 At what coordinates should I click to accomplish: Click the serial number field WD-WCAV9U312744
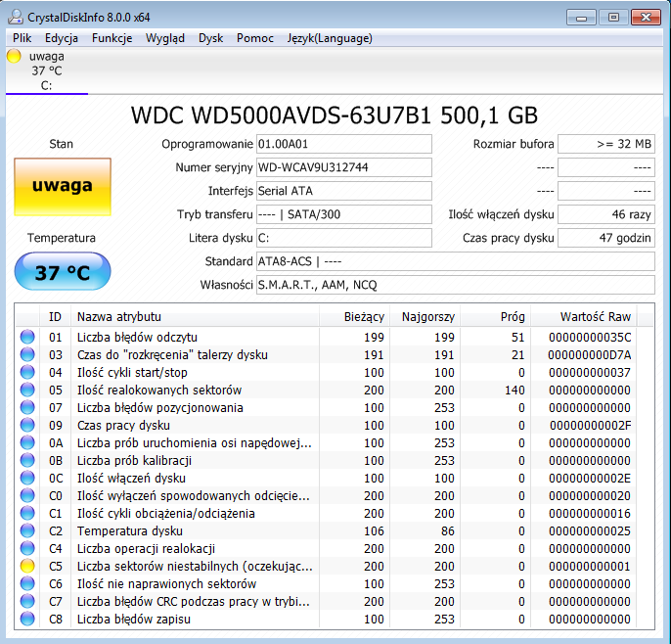[344, 167]
